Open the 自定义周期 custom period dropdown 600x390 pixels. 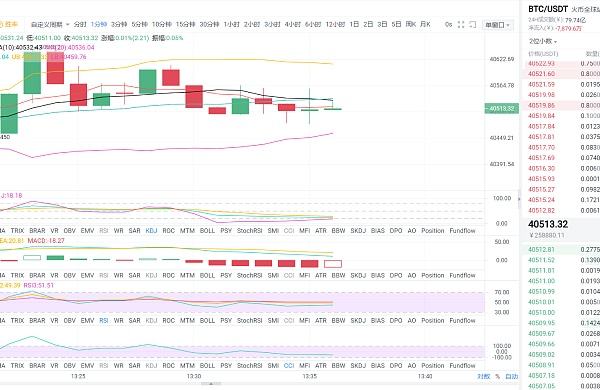[50, 24]
